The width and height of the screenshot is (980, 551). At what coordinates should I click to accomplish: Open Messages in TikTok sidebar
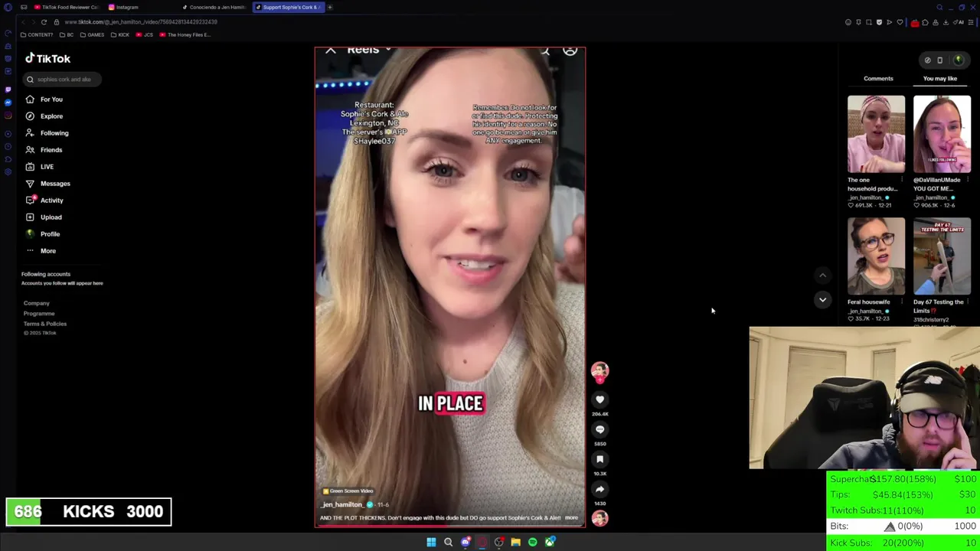pyautogui.click(x=47, y=184)
